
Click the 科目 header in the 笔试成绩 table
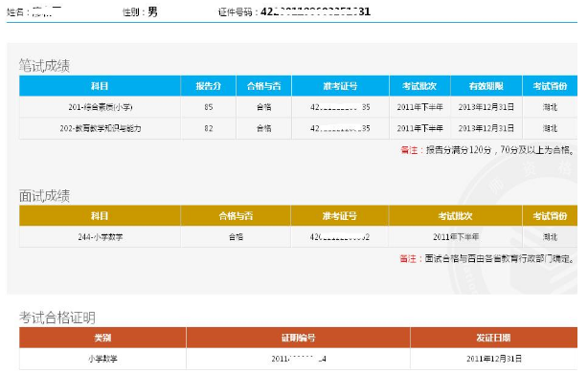tap(100, 86)
